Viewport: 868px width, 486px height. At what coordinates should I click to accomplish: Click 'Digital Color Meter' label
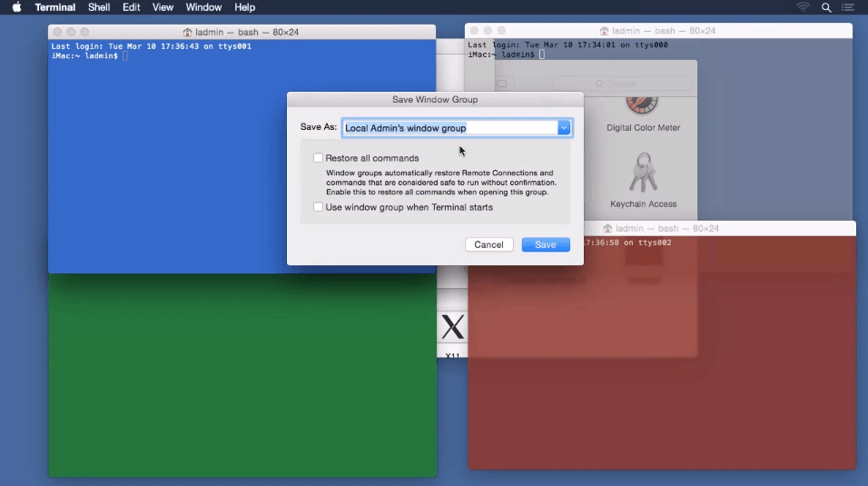tap(643, 127)
